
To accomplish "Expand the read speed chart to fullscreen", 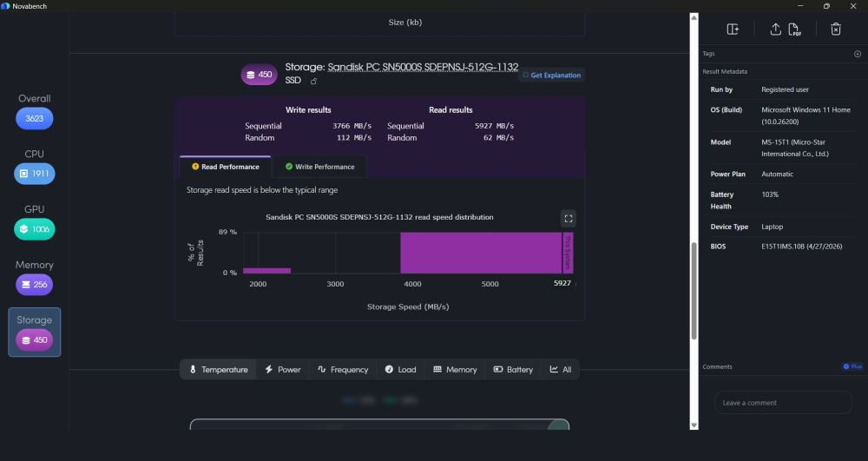I will (x=569, y=219).
